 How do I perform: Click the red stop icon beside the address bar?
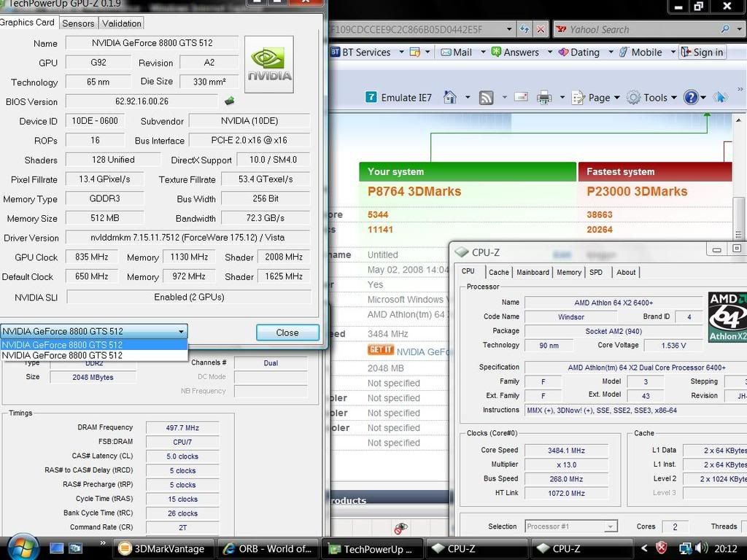541,29
